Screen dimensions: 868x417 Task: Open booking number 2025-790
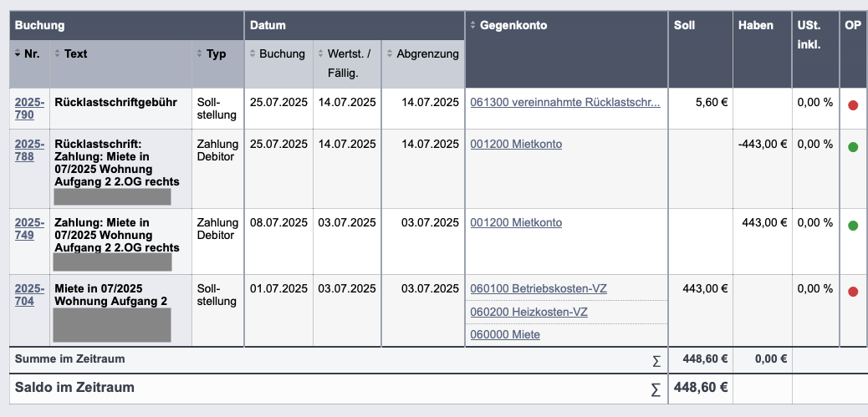coord(29,109)
